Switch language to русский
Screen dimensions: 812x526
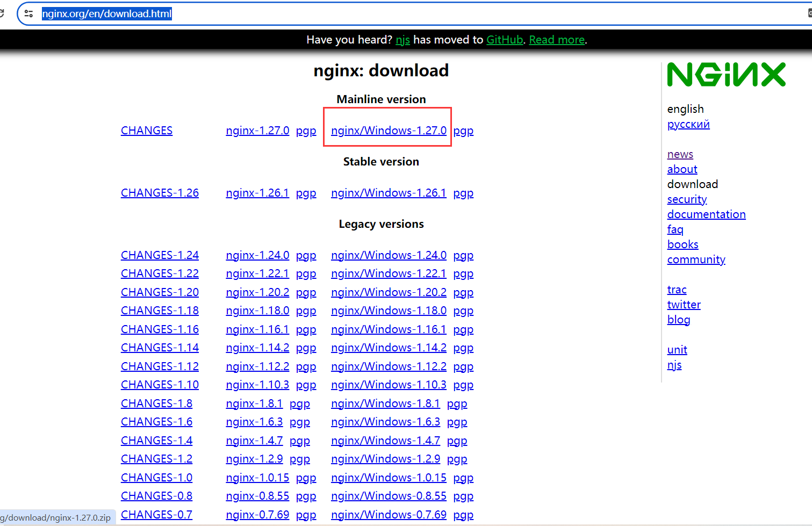pos(688,124)
